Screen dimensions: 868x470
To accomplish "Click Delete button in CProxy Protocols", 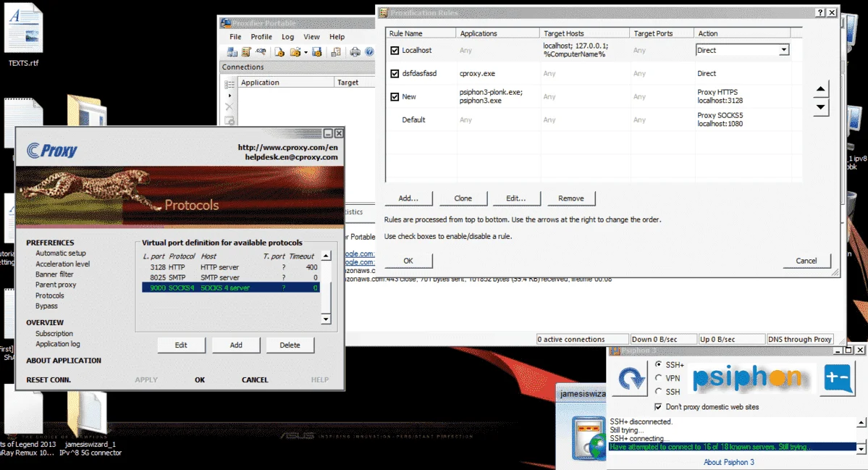I will pos(290,345).
